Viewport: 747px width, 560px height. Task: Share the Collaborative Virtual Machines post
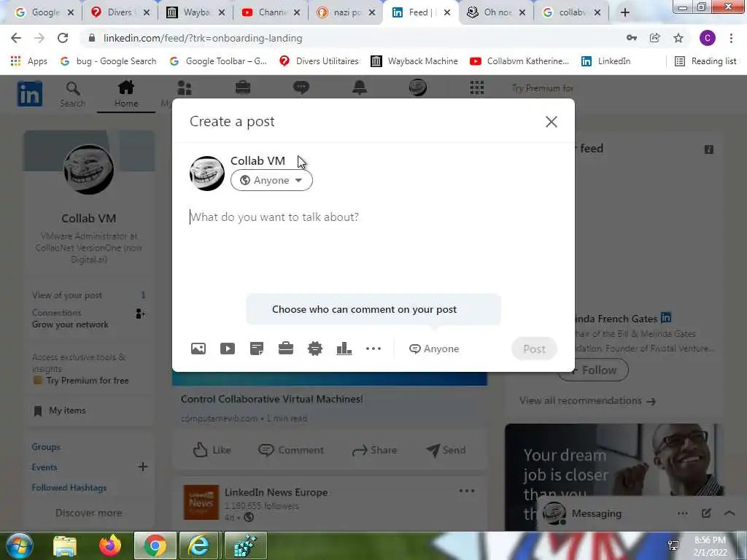(x=374, y=450)
